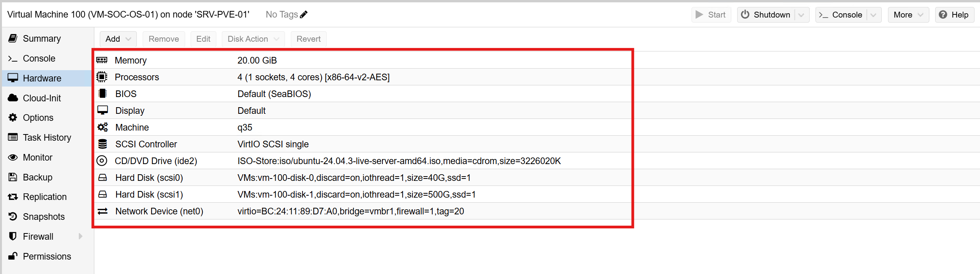Viewport: 980px width, 274px height.
Task: Click the Hard Disk scsi0 drive icon
Action: point(103,178)
